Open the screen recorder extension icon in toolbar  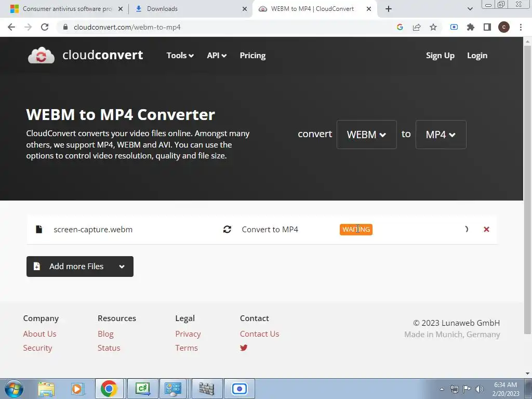pos(454,27)
